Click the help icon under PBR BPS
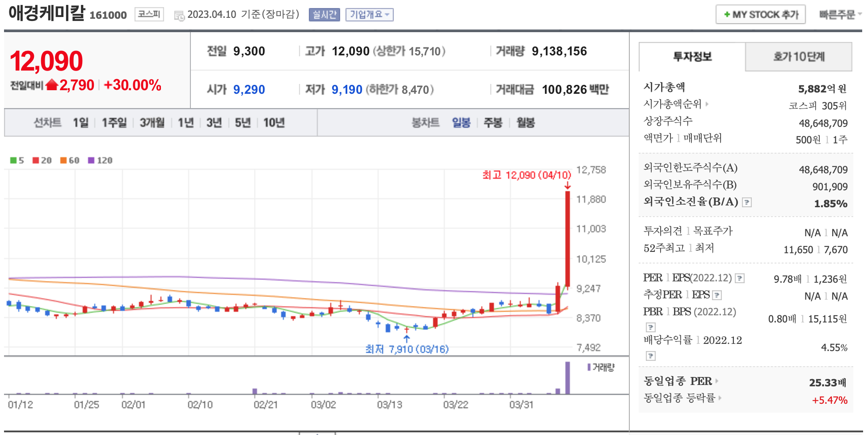Screen dimensions: 868x435 point(651,327)
